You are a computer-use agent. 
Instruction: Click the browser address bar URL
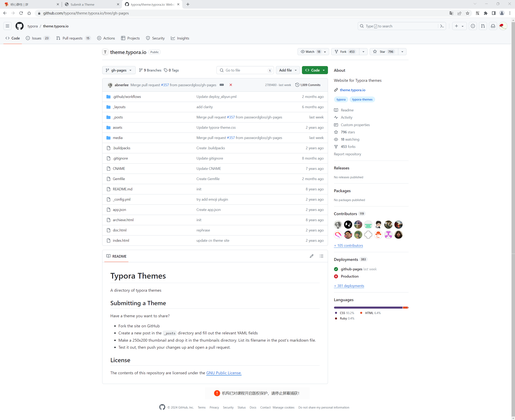coord(86,13)
